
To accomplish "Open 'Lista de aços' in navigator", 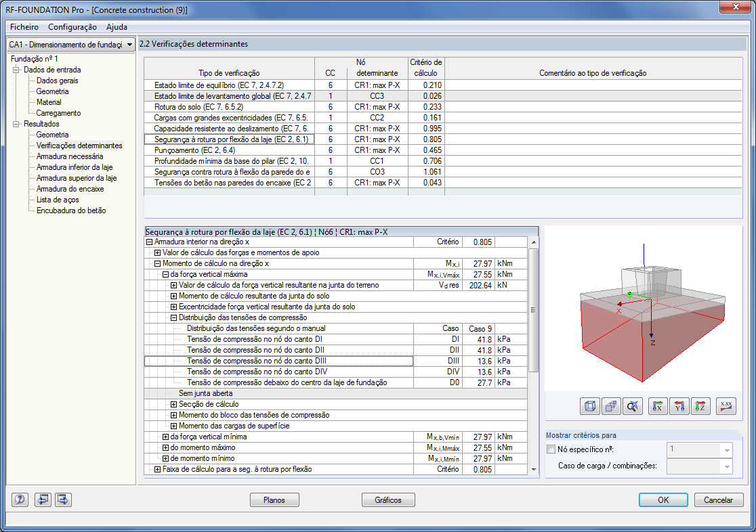I will 58,200.
